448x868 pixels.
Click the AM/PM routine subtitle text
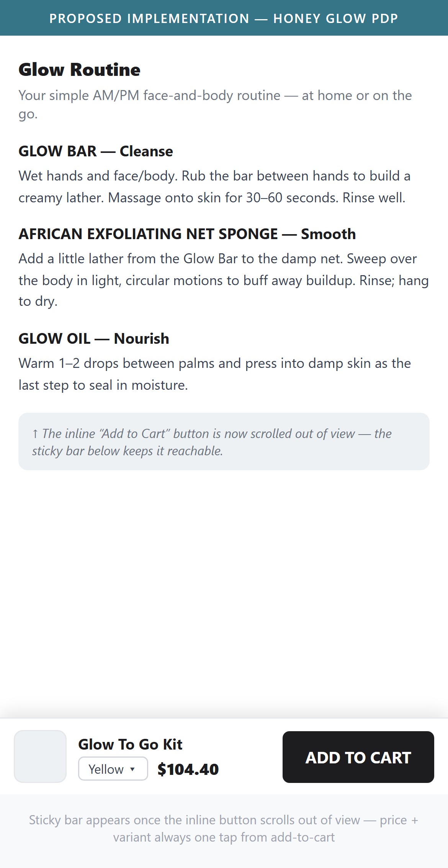coord(215,104)
